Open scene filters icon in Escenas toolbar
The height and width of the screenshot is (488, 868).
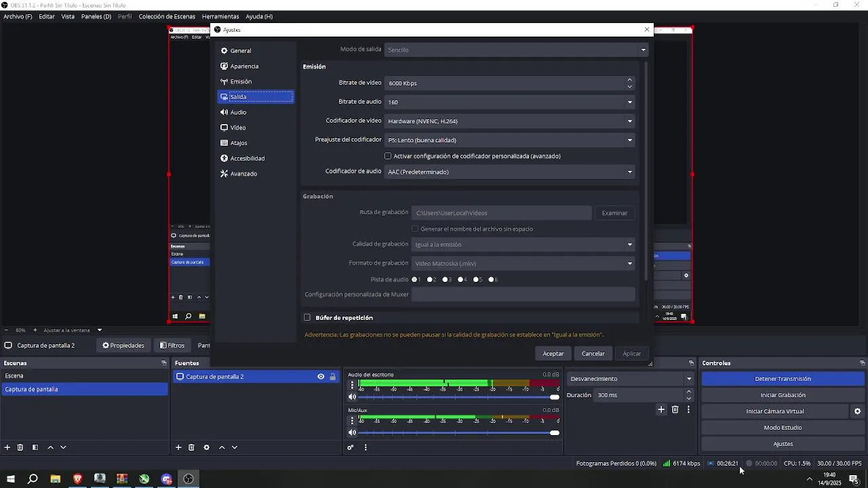[35, 447]
